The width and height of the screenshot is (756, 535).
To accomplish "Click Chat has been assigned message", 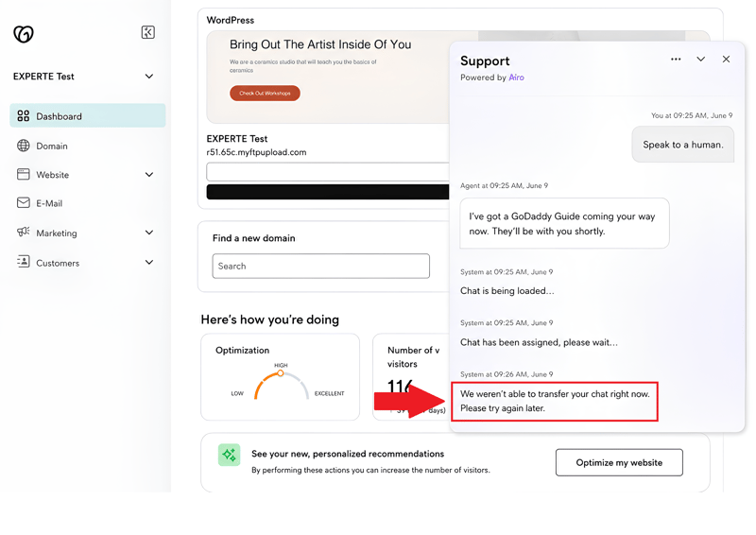I will (x=539, y=342).
